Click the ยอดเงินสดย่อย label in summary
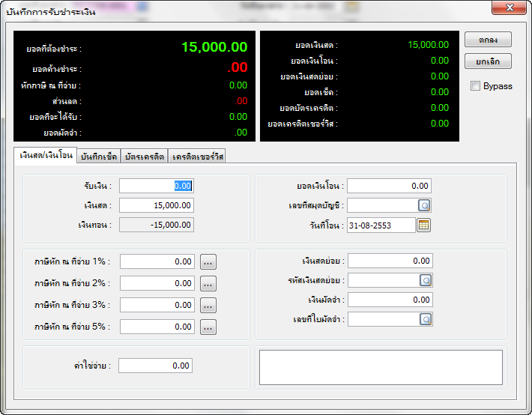The image size is (532, 415). (x=309, y=76)
